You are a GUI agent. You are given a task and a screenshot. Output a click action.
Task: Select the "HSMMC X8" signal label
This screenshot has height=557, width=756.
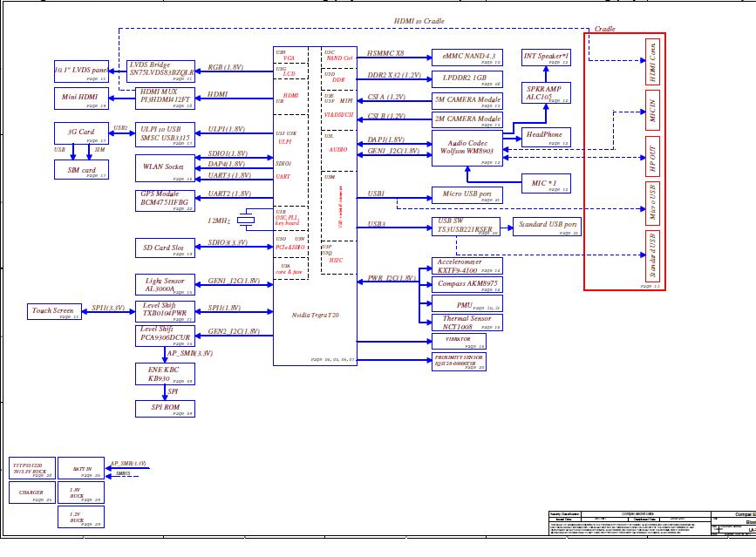[385, 53]
